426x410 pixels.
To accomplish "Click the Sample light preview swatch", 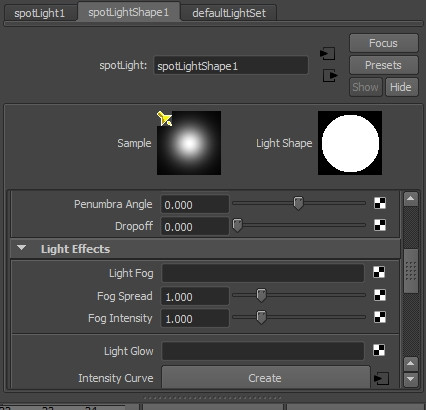I will click(x=189, y=143).
